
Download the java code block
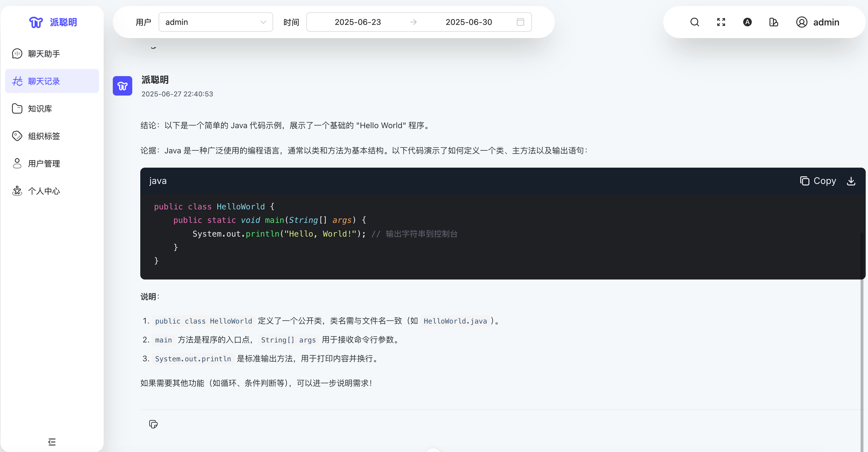coord(851,181)
